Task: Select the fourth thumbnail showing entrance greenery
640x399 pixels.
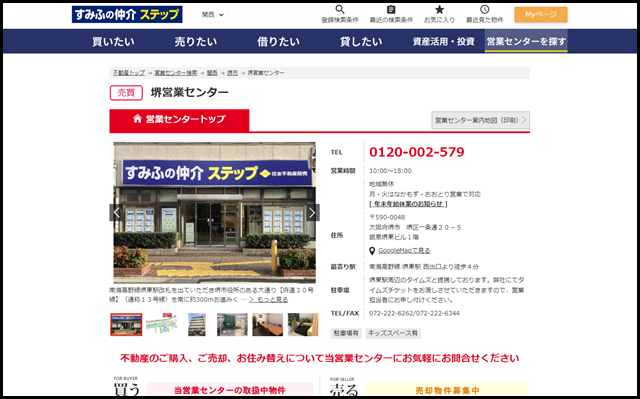Action: [232, 324]
